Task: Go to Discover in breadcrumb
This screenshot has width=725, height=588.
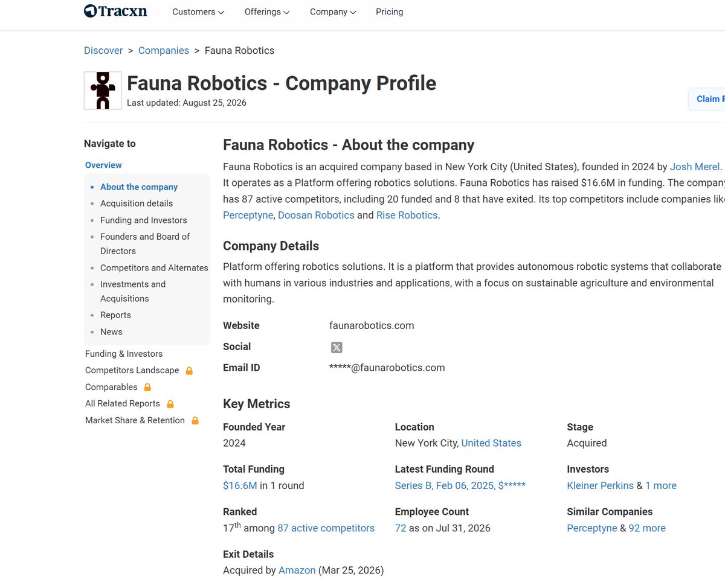Action: coord(103,51)
